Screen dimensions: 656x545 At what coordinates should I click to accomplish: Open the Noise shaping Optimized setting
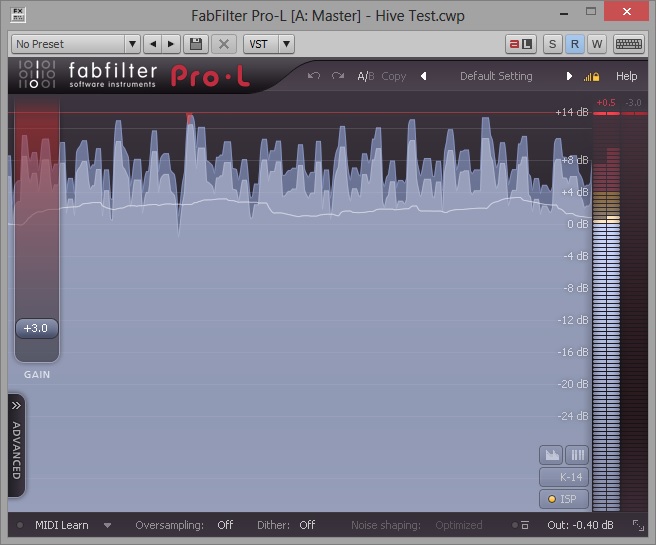(x=459, y=525)
